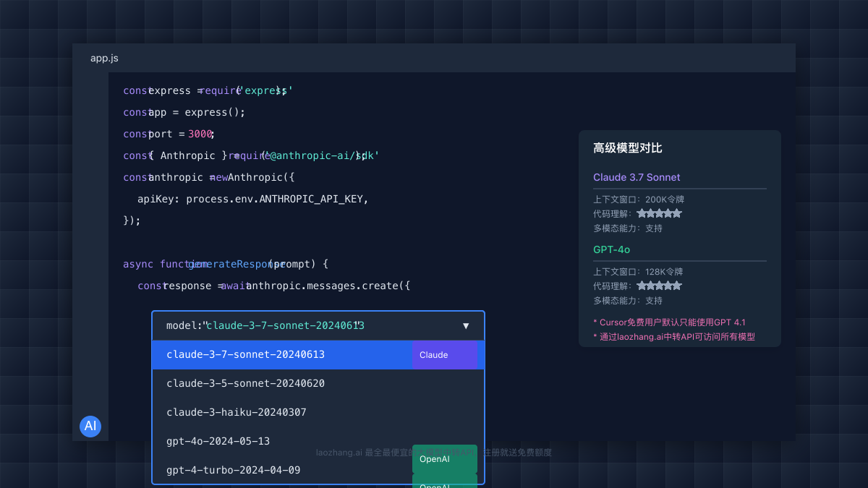Image resolution: width=868 pixels, height=488 pixels.
Task: Click the const app = express() line
Action: point(184,112)
